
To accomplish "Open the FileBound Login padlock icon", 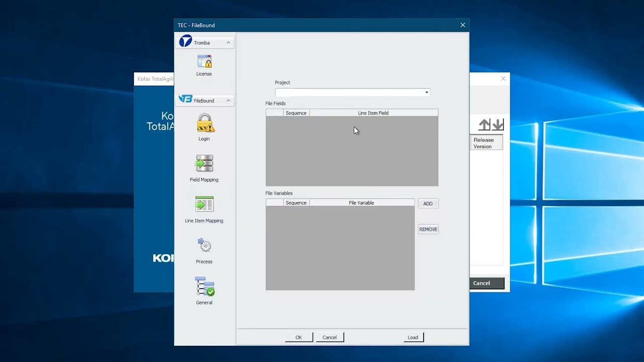I will pos(204,123).
